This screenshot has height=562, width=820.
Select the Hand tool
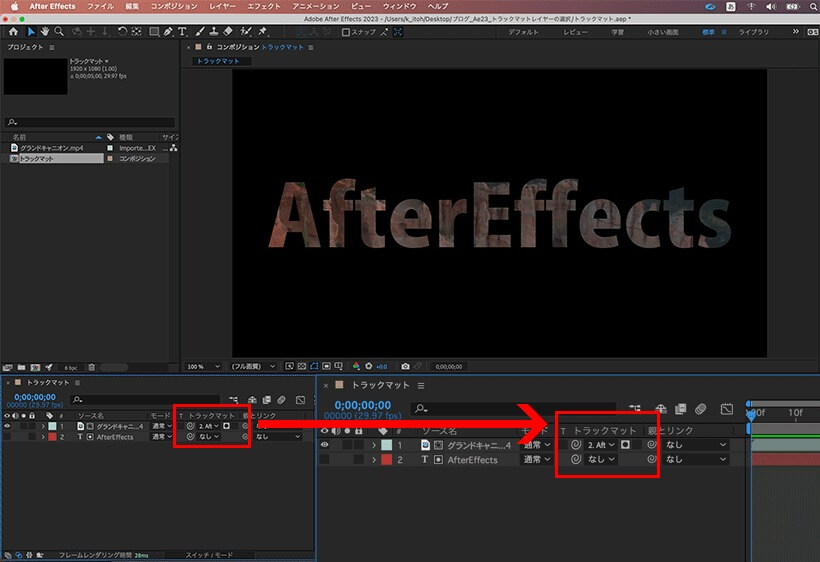45,32
